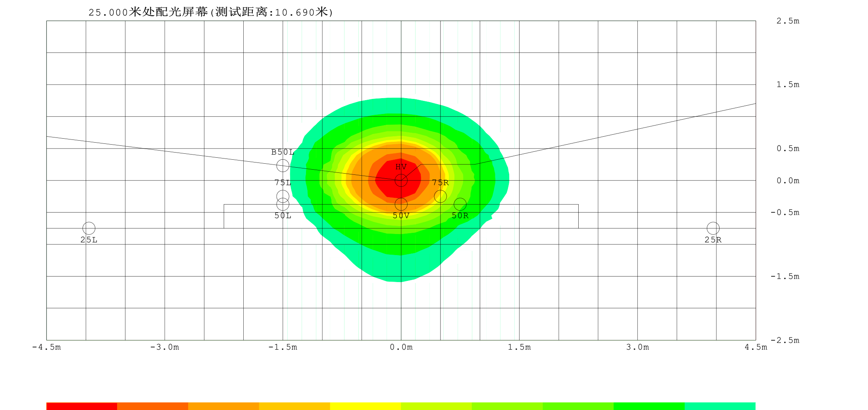Click the aqua-green legend color segment
This screenshot has width=868, height=410.
pos(720,406)
